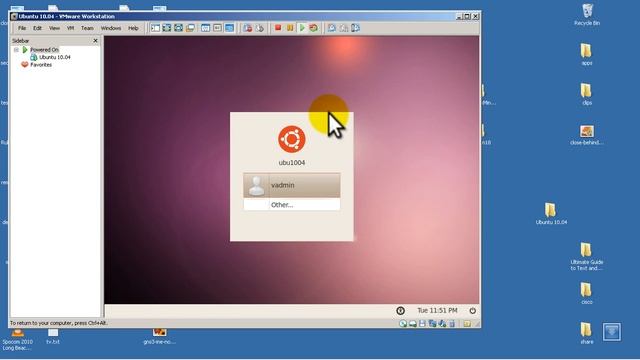Image resolution: width=640 pixels, height=360 pixels.
Task: Click the blue appliance view toolbar icon
Action: tap(229, 28)
